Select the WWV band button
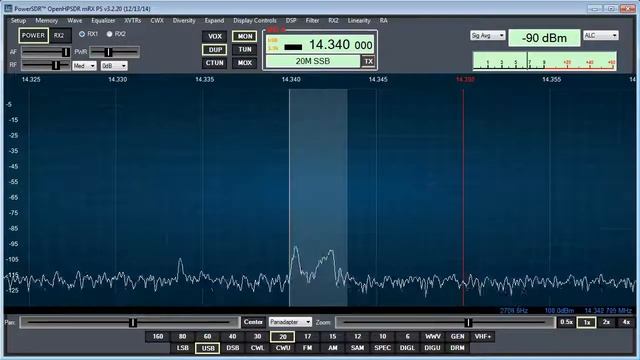Viewport: 640px width, 360px height. (433, 337)
